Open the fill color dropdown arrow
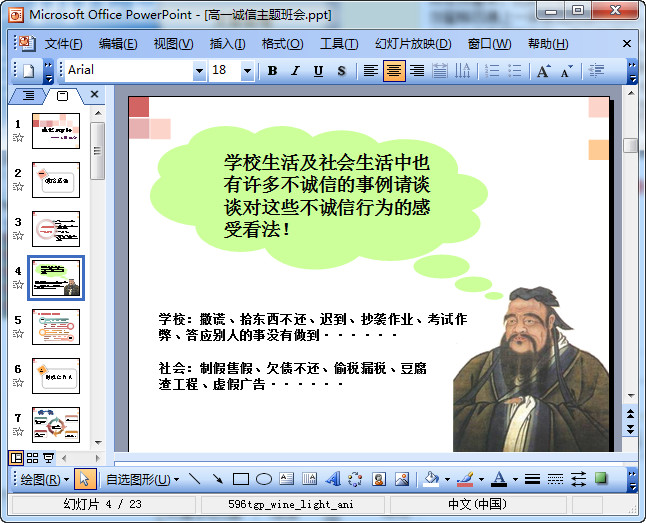The width and height of the screenshot is (646, 523). coord(447,479)
